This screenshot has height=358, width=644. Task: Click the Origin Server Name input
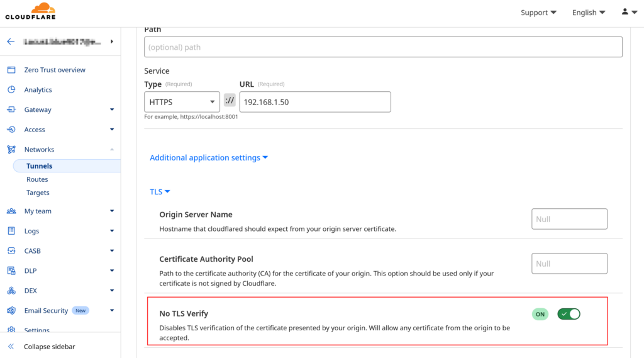coord(569,219)
